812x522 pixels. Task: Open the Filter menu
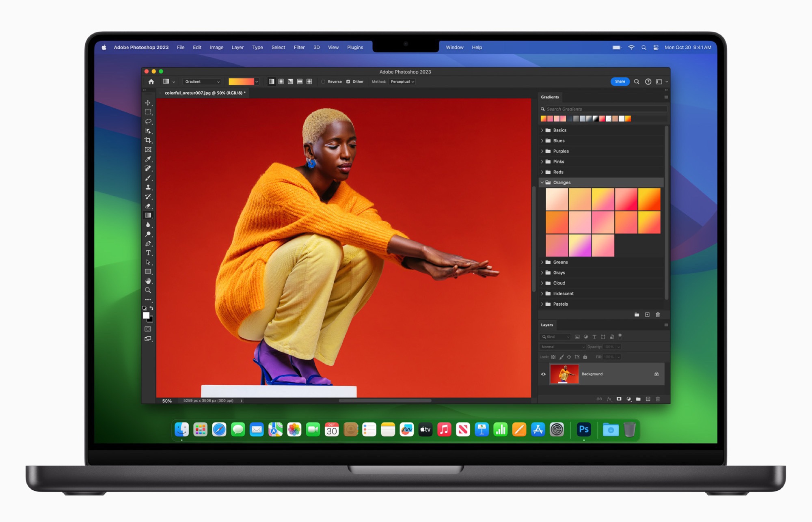point(299,47)
